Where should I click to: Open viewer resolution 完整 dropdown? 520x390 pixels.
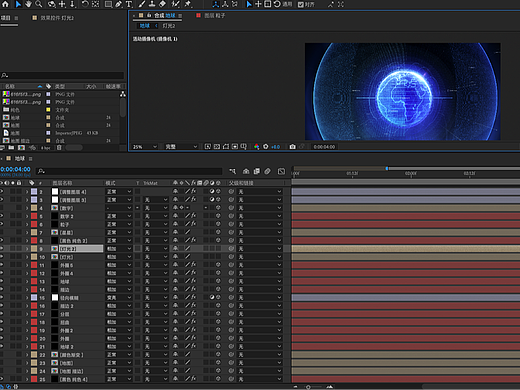(181, 147)
